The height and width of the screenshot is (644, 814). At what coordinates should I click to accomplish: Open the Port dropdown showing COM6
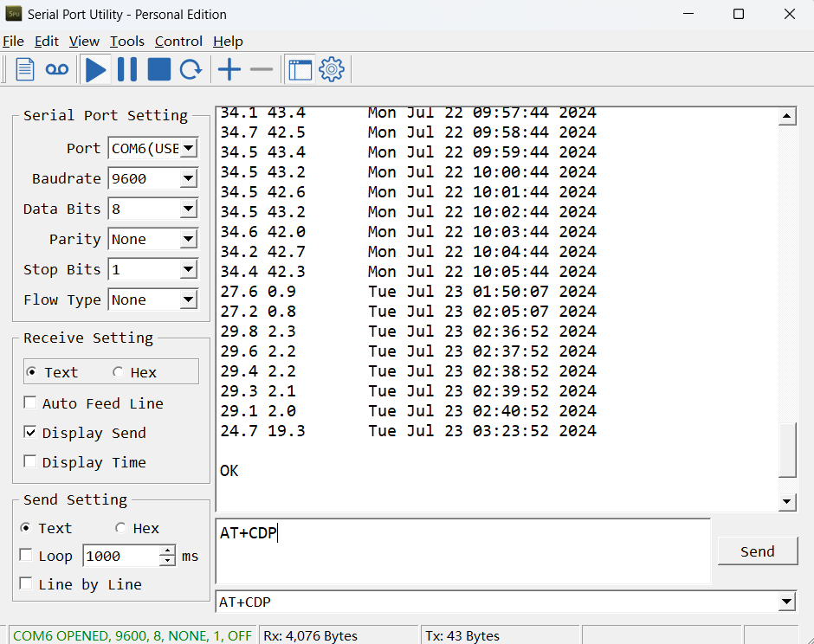click(189, 148)
